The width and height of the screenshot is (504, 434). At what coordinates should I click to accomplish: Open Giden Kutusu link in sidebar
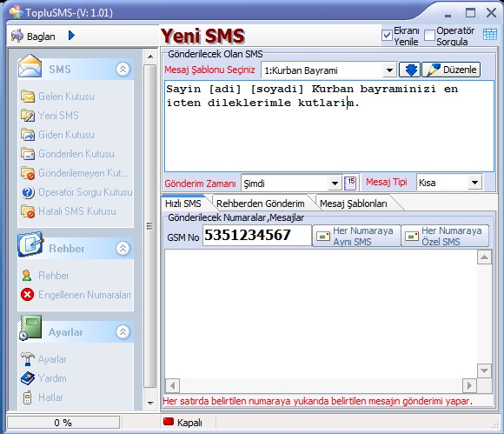coord(66,135)
